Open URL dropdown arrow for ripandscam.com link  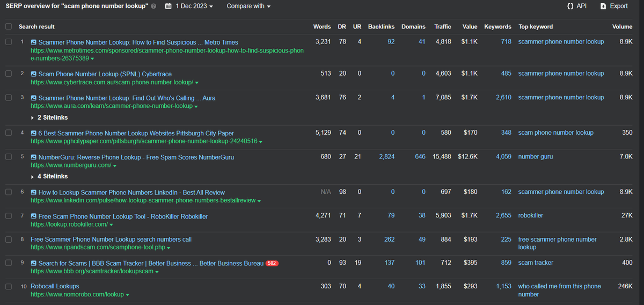(169, 248)
